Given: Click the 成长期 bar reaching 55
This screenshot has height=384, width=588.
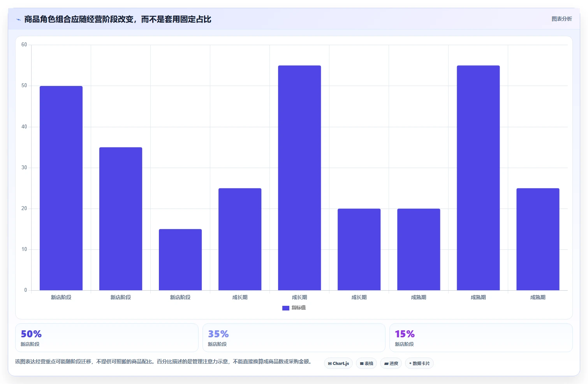Looking at the screenshot, I should [299, 178].
